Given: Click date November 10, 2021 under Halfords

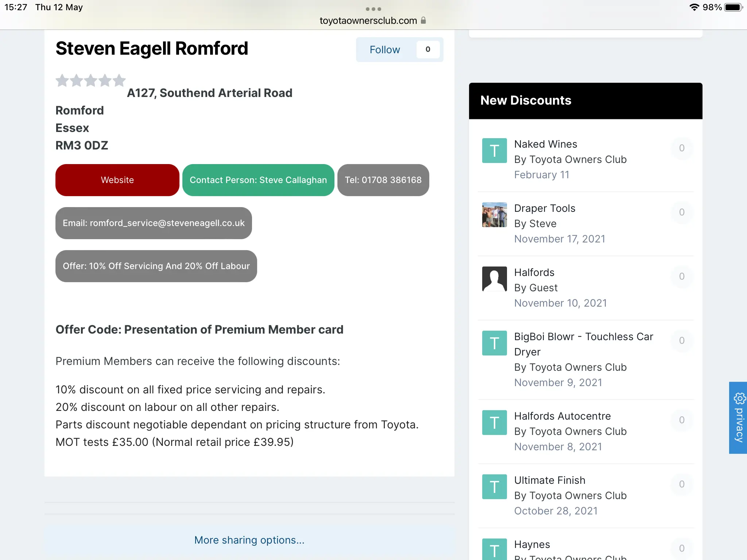Looking at the screenshot, I should [x=561, y=303].
